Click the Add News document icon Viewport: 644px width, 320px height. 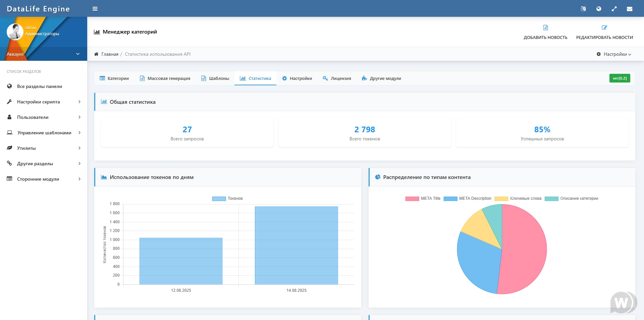tap(545, 28)
